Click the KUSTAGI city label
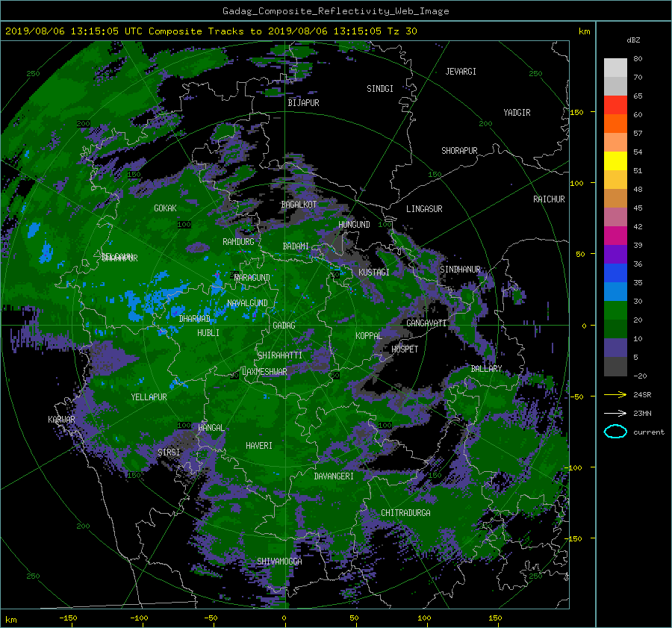 coord(374,273)
